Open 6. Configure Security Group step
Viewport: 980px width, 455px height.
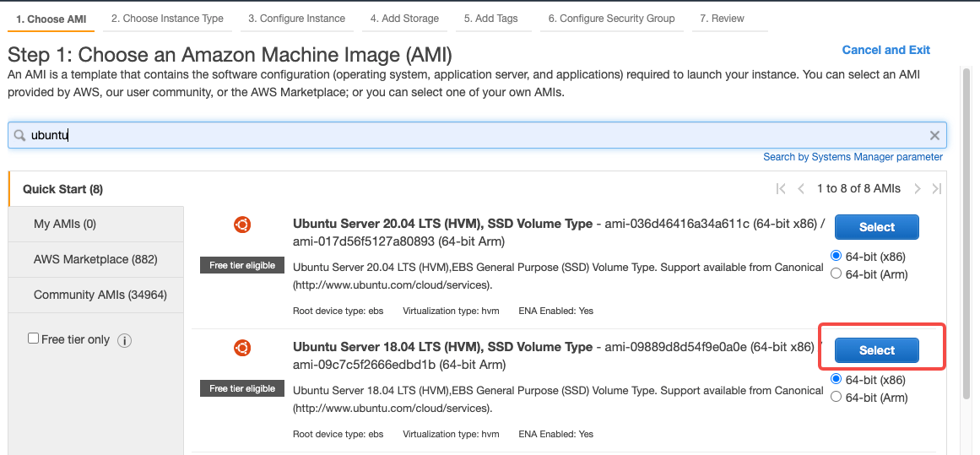[x=612, y=19]
